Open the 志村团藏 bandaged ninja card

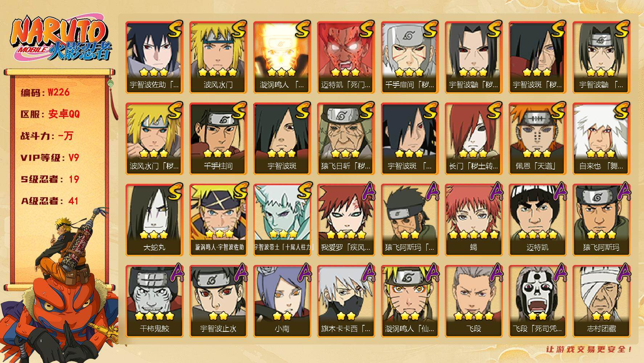pos(601,301)
